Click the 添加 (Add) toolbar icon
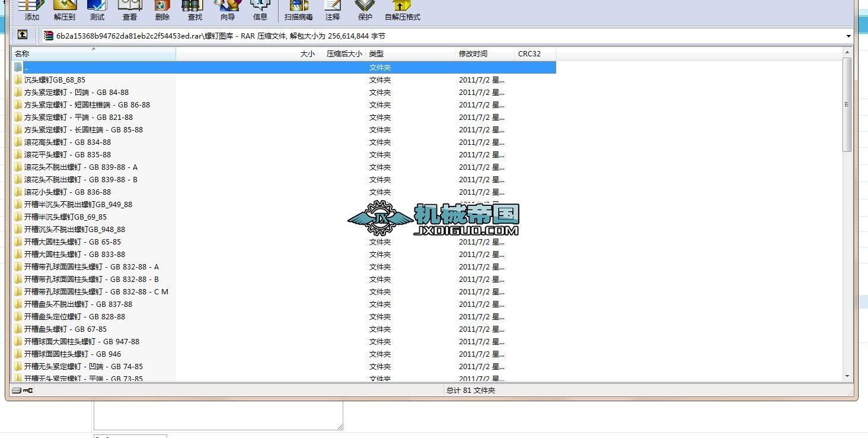 [x=30, y=11]
